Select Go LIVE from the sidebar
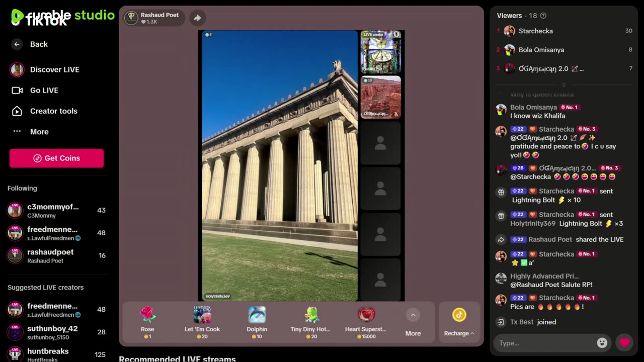The width and height of the screenshot is (644, 362). coord(44,90)
